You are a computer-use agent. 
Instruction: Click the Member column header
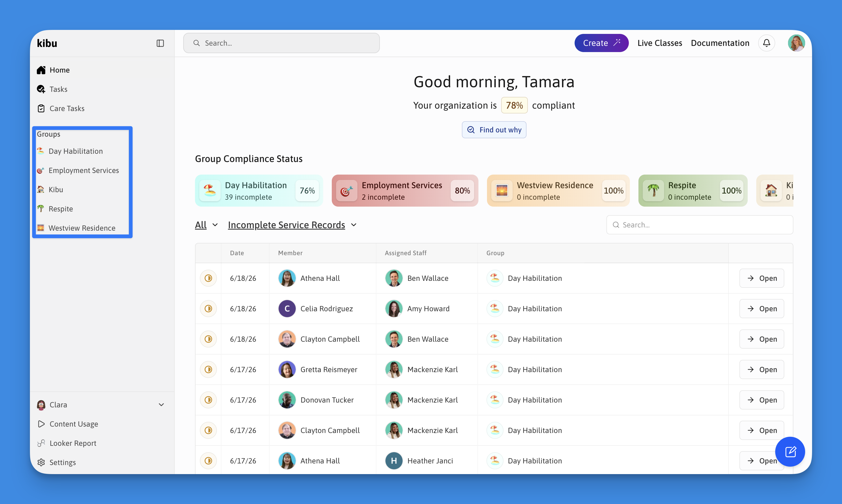(x=290, y=253)
